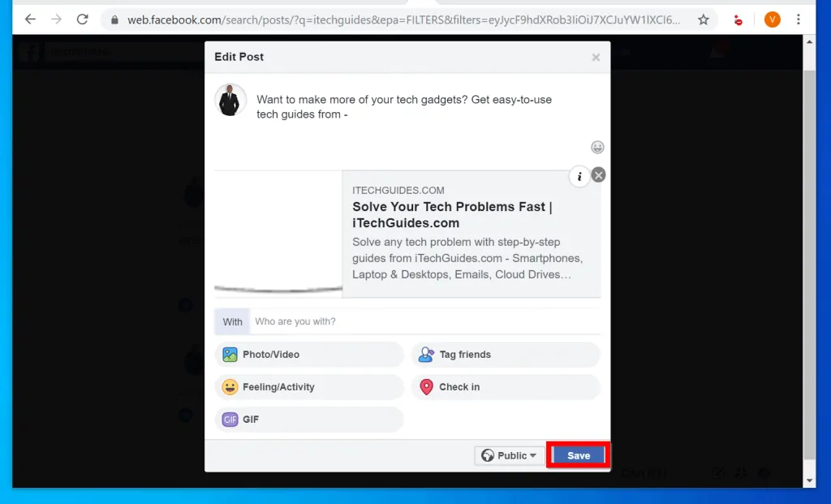Viewport: 831px width, 504px height.
Task: Close the Edit Post dialog
Action: [596, 58]
